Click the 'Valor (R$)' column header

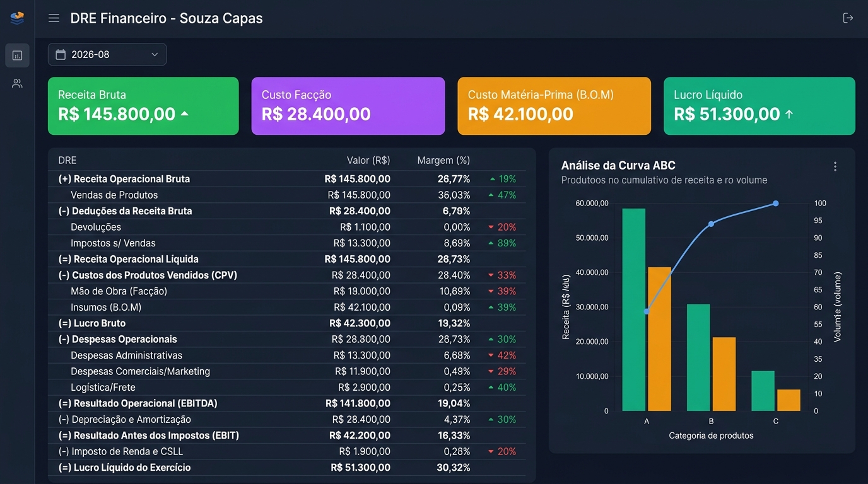(x=368, y=161)
